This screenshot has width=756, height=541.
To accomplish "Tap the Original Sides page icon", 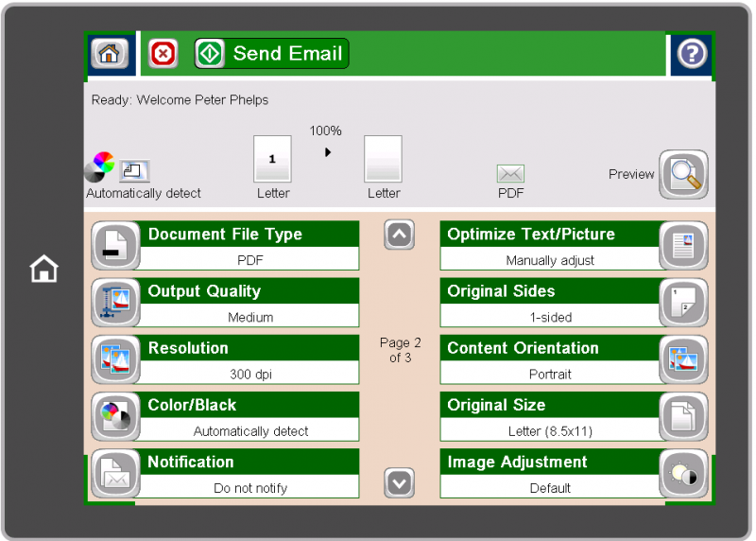I will click(682, 303).
